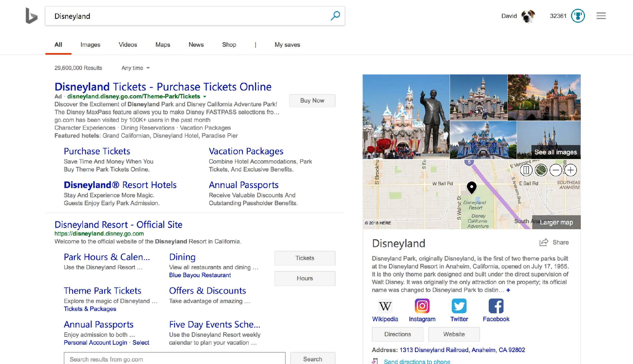Click the Buy Now button
Viewport: 633px width, 364px height.
[312, 100]
